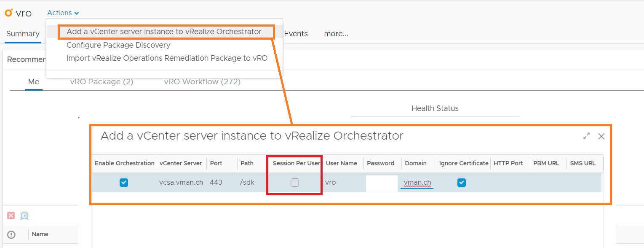Viewport: 644px width, 248px height.
Task: Uncheck the Ignore Certificate checkbox
Action: point(462,183)
